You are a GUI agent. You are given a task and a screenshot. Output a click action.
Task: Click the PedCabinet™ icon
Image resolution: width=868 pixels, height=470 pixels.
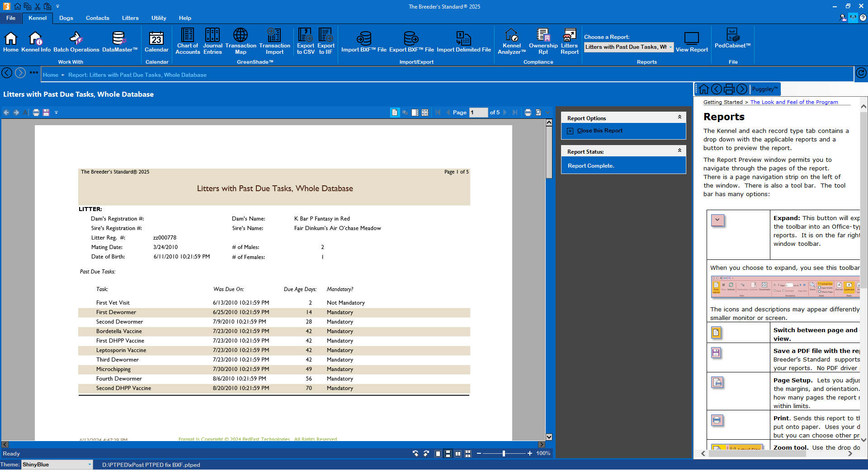[732, 41]
